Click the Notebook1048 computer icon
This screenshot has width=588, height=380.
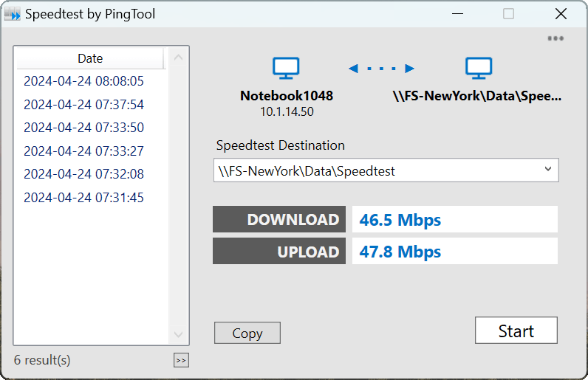(x=286, y=68)
